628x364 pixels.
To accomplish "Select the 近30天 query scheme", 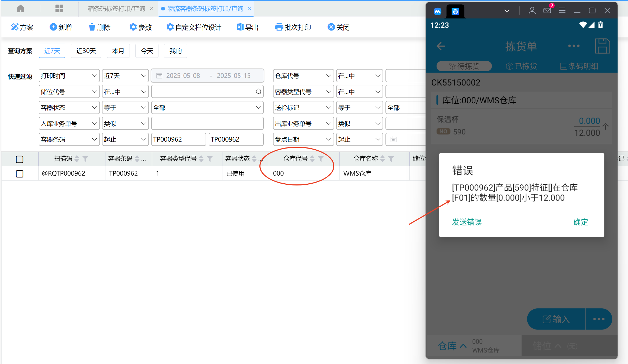I will 86,51.
